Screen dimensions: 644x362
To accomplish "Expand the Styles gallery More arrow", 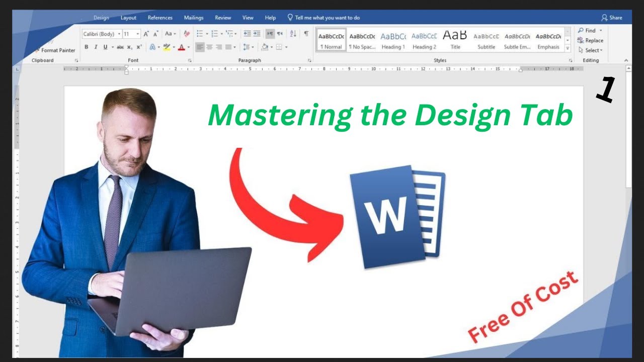I will click(568, 49).
